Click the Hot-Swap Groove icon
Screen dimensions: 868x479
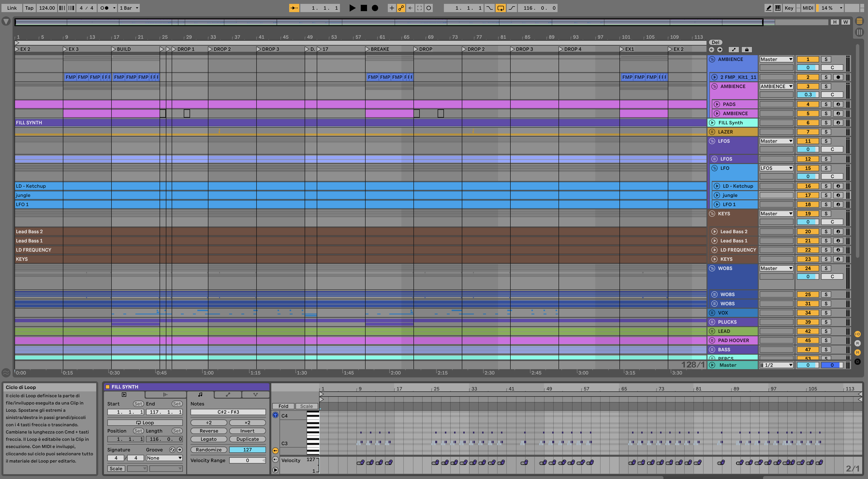pyautogui.click(x=172, y=450)
